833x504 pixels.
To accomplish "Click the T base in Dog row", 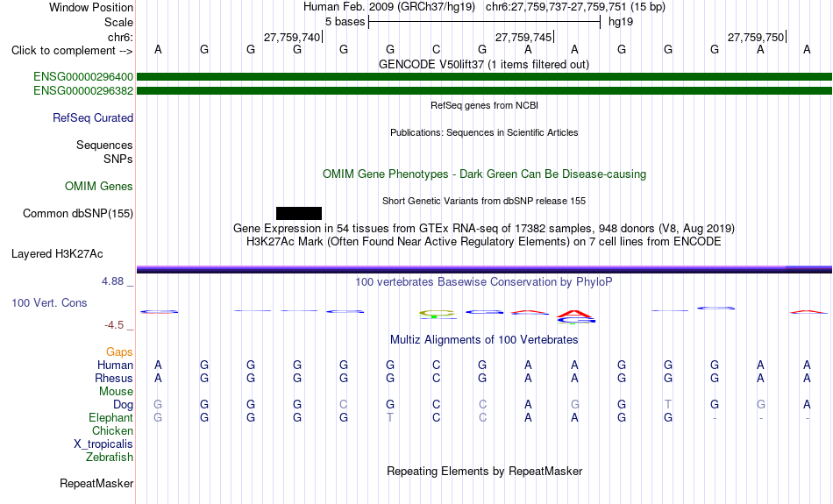I will [x=668, y=405].
